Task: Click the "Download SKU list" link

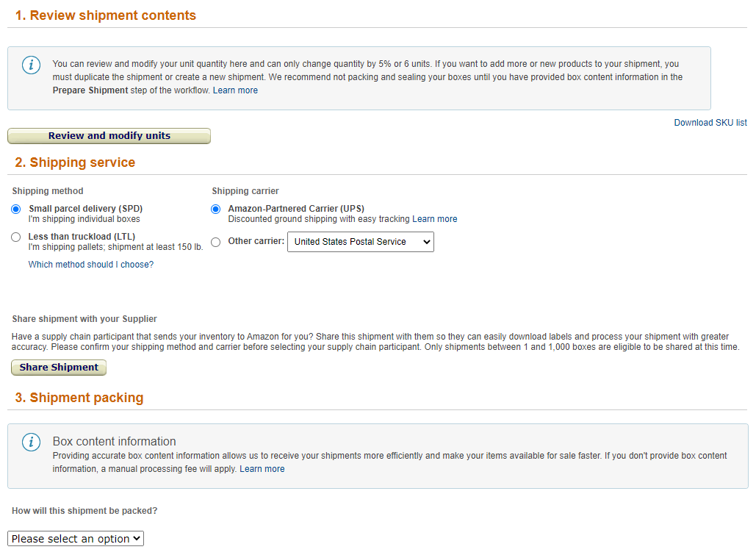Action: point(710,122)
